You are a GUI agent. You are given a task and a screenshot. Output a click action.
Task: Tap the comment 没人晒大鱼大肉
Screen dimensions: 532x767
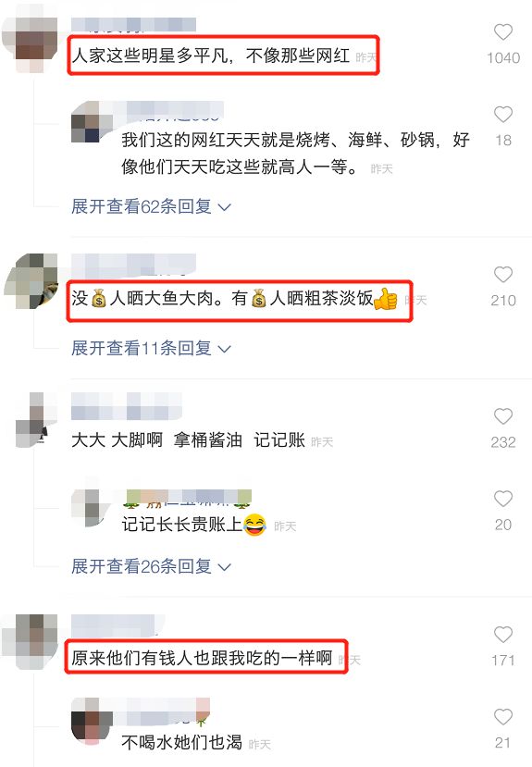point(234,299)
